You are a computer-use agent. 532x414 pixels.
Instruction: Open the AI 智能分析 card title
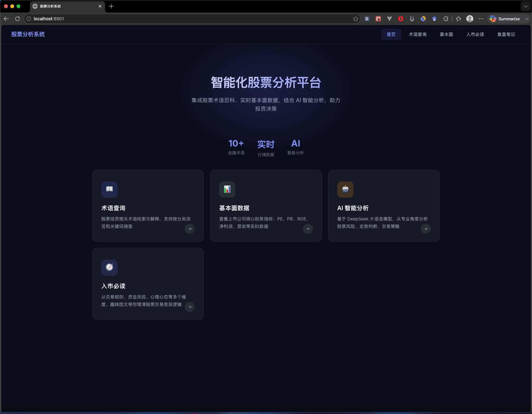click(x=353, y=208)
